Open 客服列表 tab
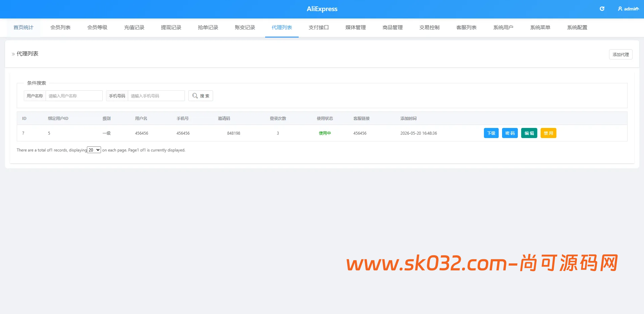 (466, 28)
